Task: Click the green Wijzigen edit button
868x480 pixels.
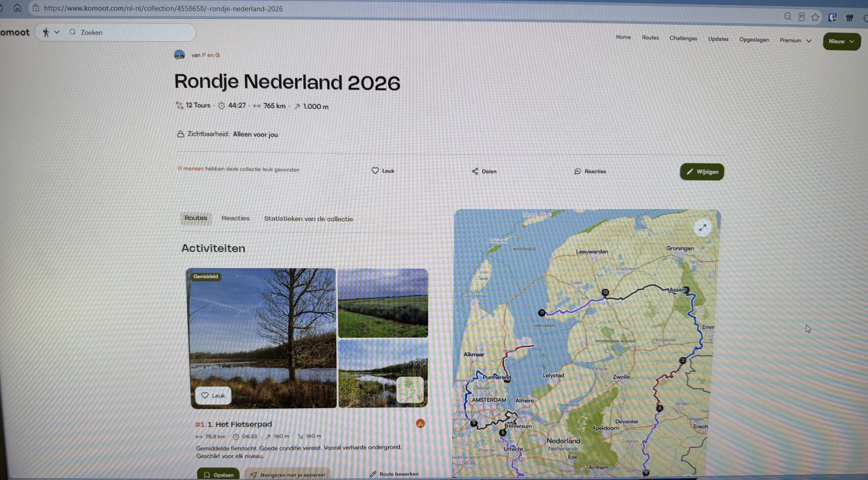Action: pyautogui.click(x=702, y=172)
